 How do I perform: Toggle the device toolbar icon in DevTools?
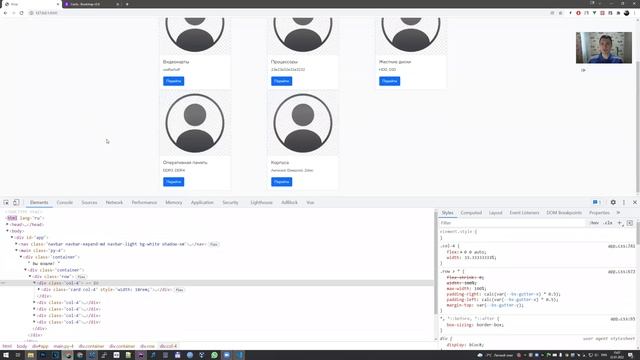16,202
